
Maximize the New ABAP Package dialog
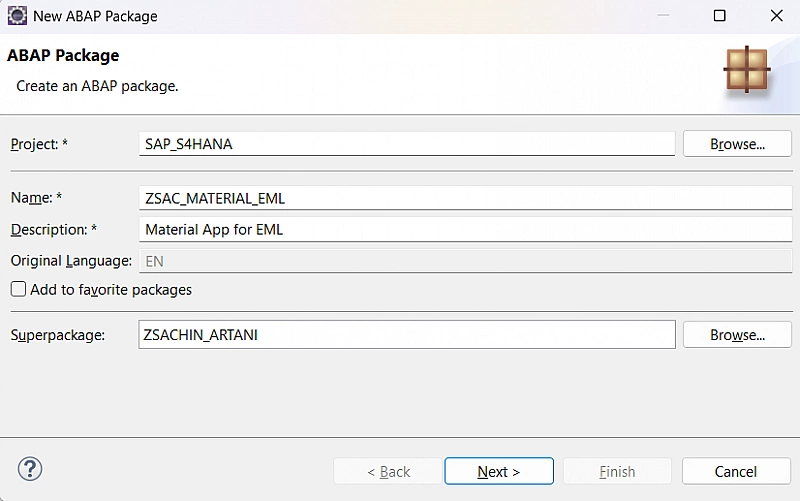point(719,16)
